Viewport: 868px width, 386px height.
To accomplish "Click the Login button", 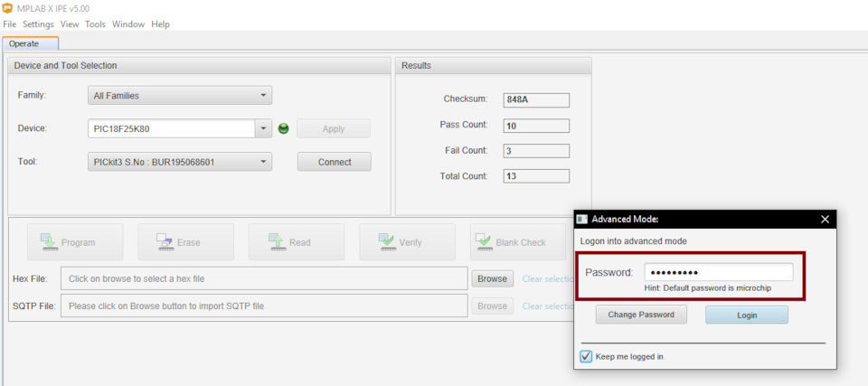I will [746, 315].
